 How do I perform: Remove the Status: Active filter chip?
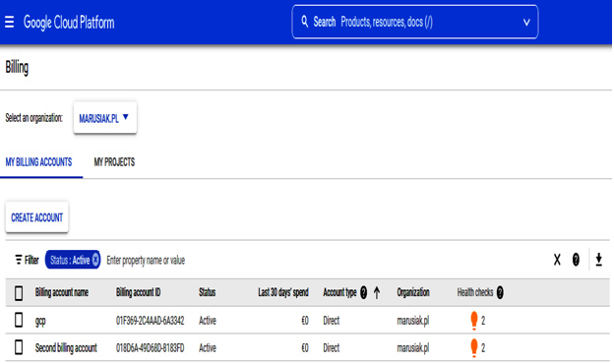(x=95, y=260)
